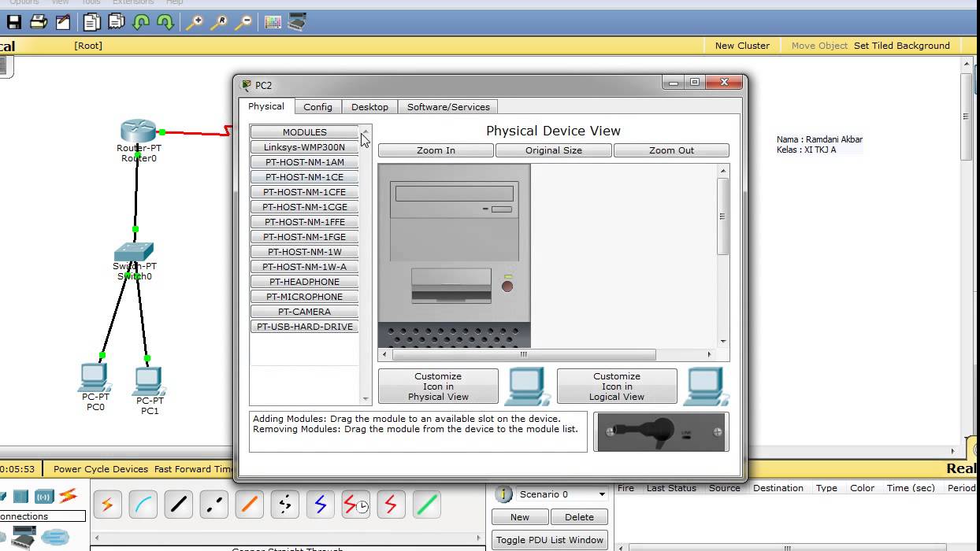Select the PT-HOST-NM-1CFE module

point(305,192)
